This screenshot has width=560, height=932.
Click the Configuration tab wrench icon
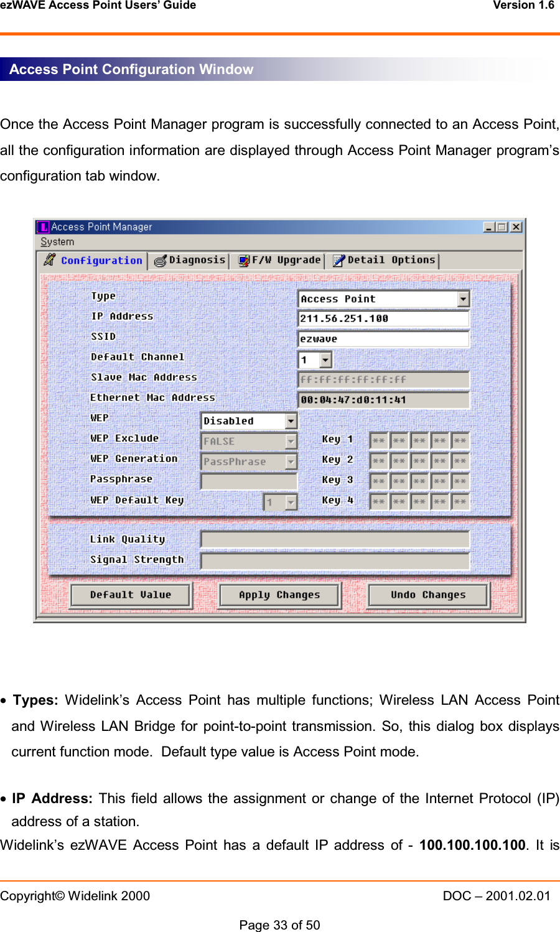50,260
